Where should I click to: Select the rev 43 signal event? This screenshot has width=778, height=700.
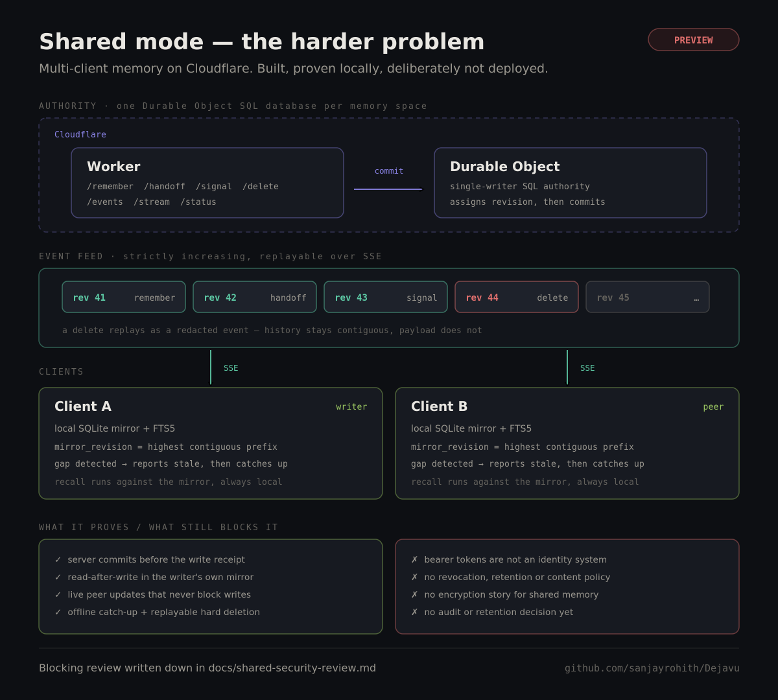386,297
